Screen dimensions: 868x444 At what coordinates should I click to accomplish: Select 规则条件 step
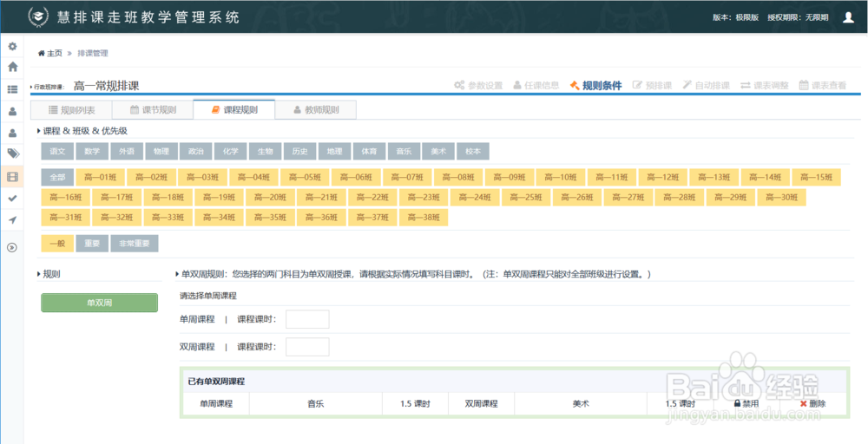pos(595,85)
